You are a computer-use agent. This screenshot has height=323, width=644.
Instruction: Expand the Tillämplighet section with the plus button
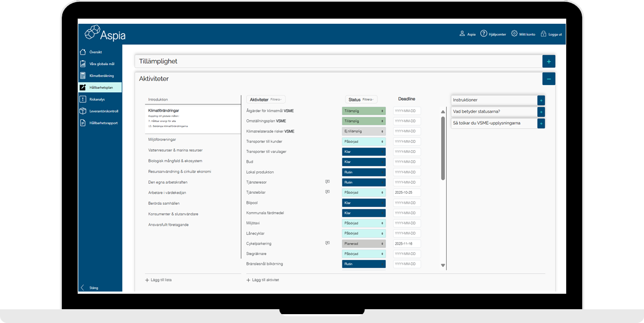click(549, 61)
